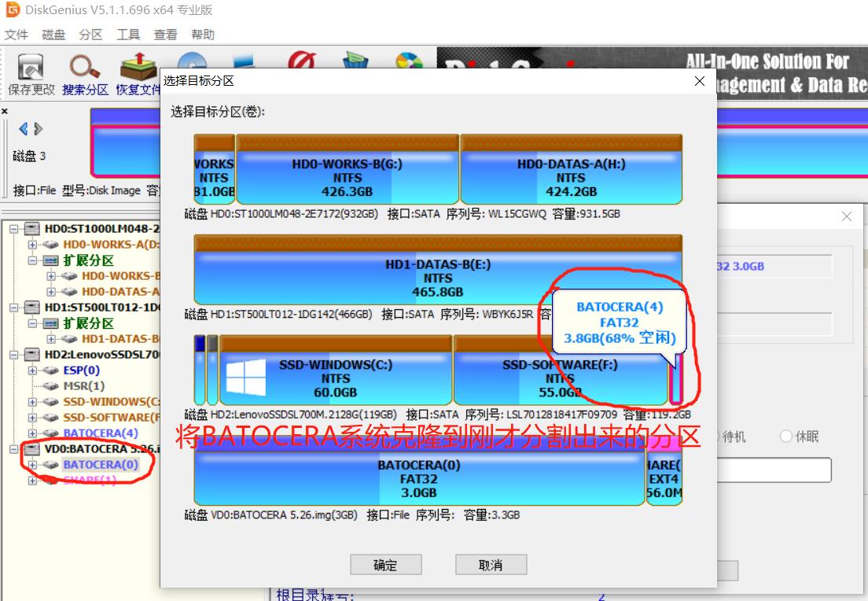Select the HD1:ST500LT012 disk icon in tree
The image size is (868, 601).
pos(33,308)
